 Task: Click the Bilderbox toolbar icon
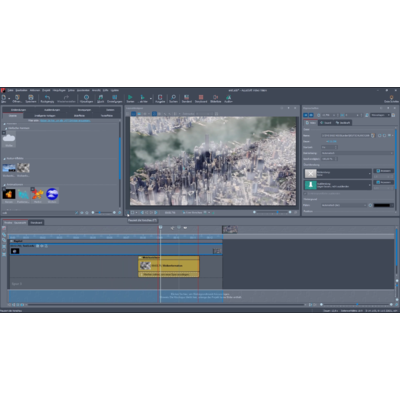tap(215, 99)
